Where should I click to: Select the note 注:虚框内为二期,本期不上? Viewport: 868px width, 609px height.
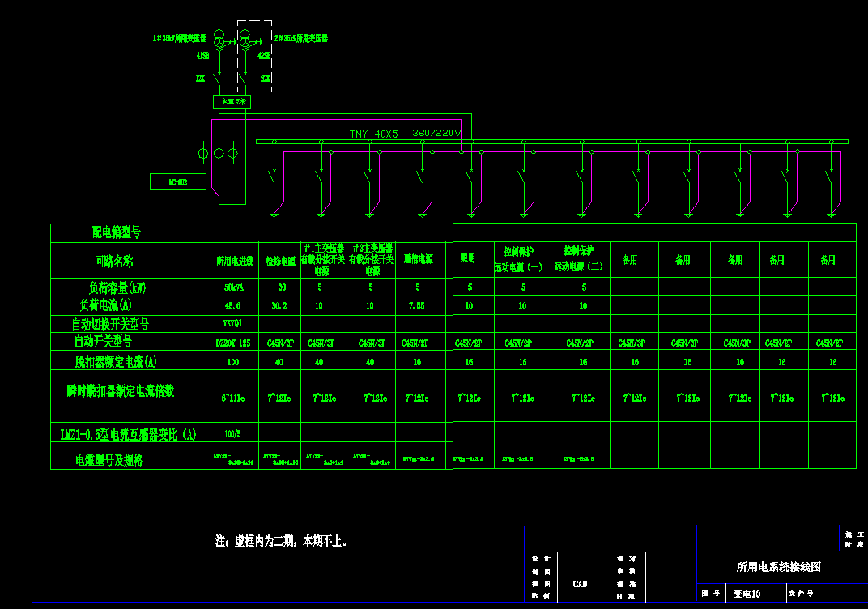tap(281, 541)
